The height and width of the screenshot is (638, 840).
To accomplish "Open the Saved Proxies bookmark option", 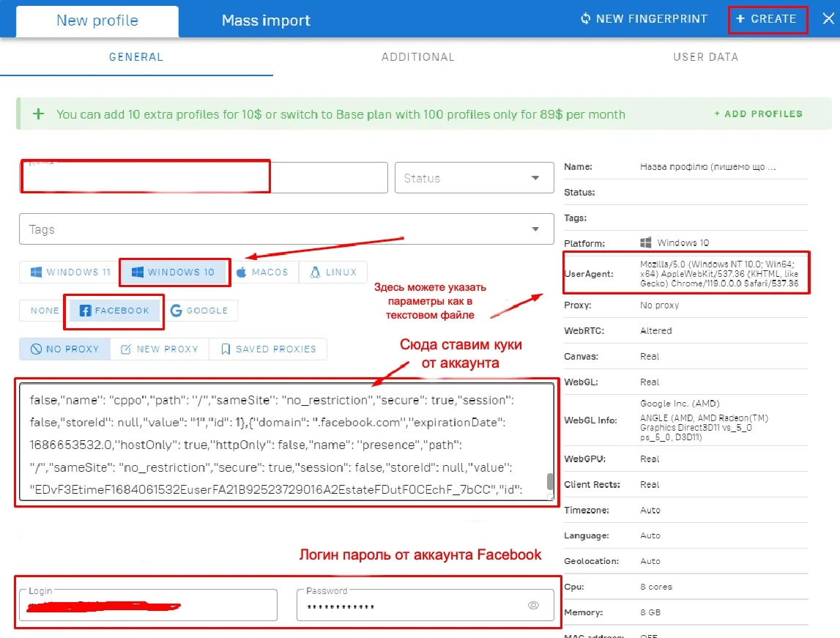I will point(268,349).
